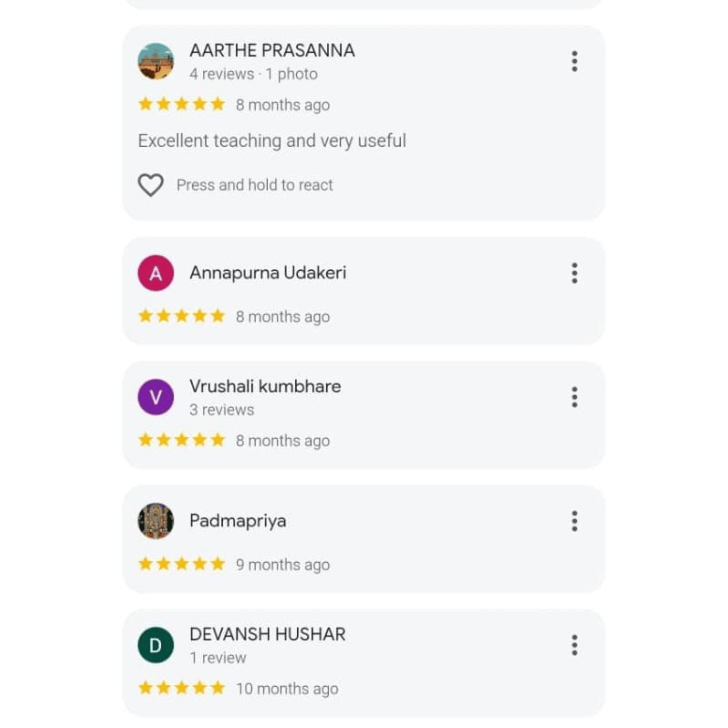Tap Annapurna Udakeri's pink A avatar
Viewport: 728px width, 728px height.
pos(156,273)
